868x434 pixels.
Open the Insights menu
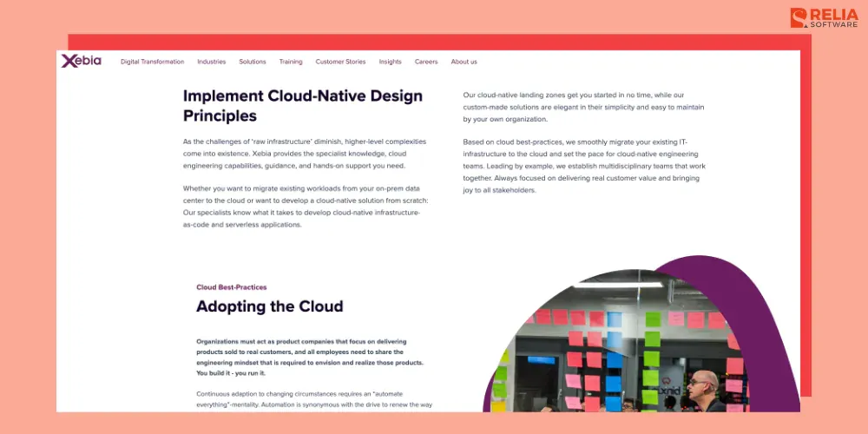(x=391, y=62)
